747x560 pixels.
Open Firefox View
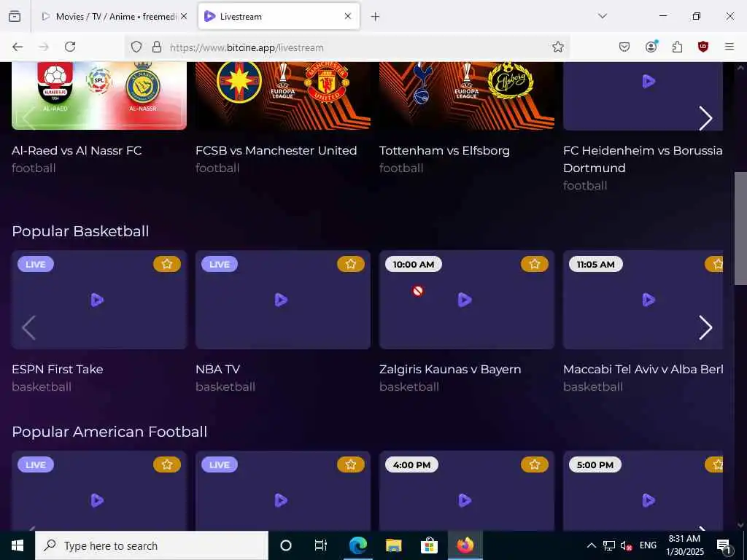point(15,16)
